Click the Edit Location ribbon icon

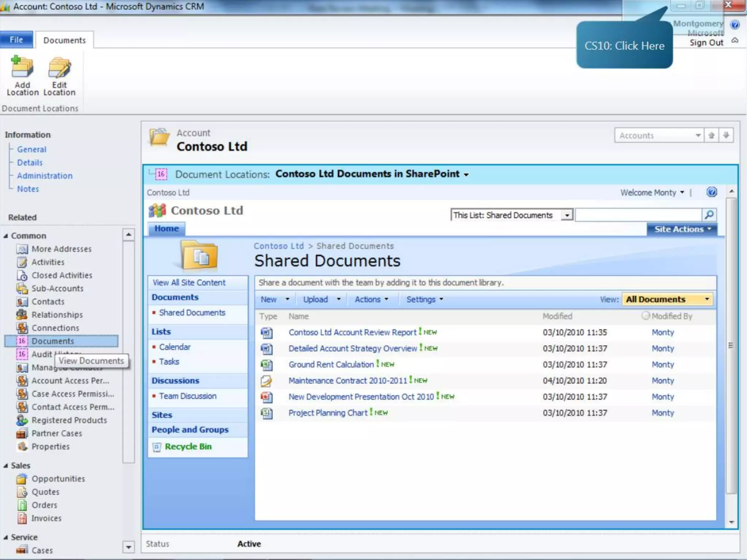pos(59,68)
